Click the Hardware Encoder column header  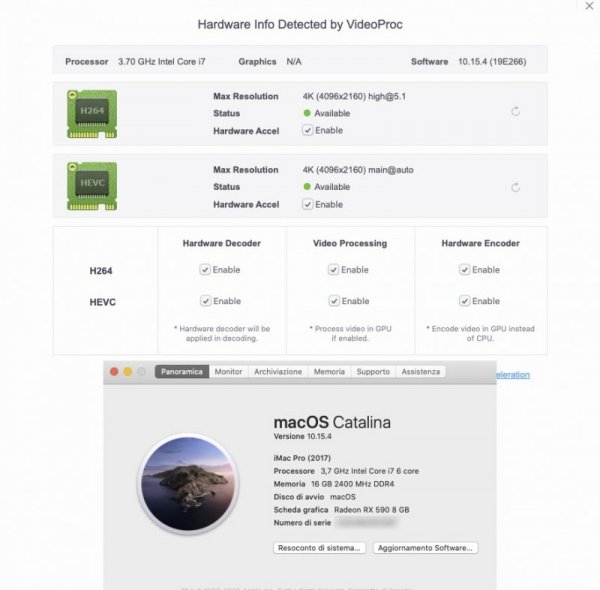coord(481,243)
